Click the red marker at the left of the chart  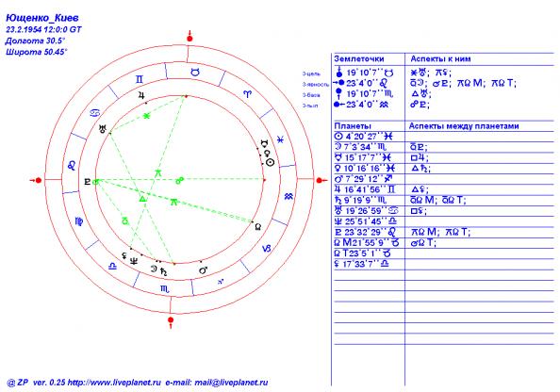click(x=37, y=180)
